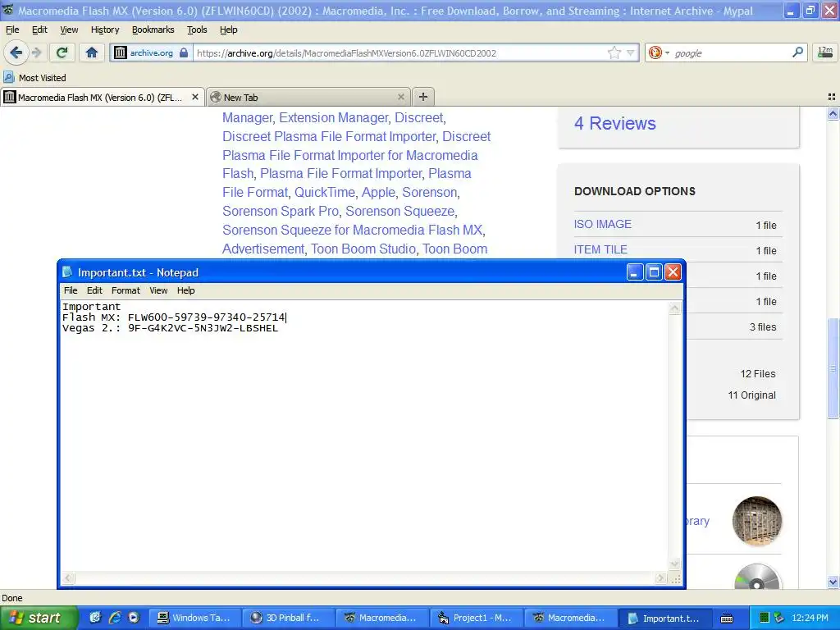Switch to 3D Pinball taskbar button
This screenshot has width=840, height=630.
(x=289, y=618)
